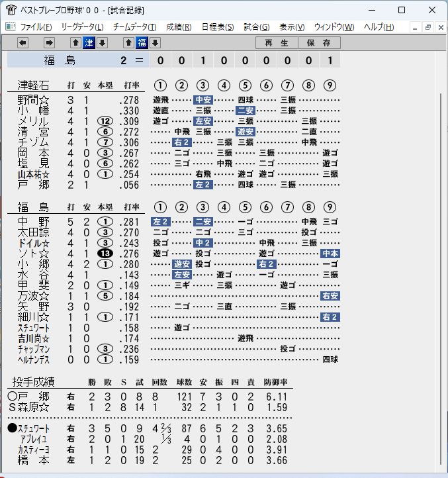Click 福島's ninth inning score 1
448x478 pixels.
330,60
